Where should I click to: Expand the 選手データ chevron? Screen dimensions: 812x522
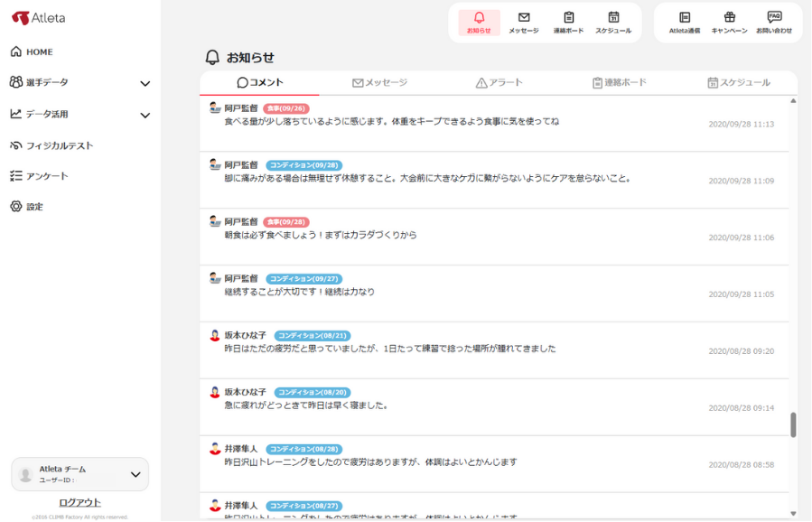click(x=145, y=83)
